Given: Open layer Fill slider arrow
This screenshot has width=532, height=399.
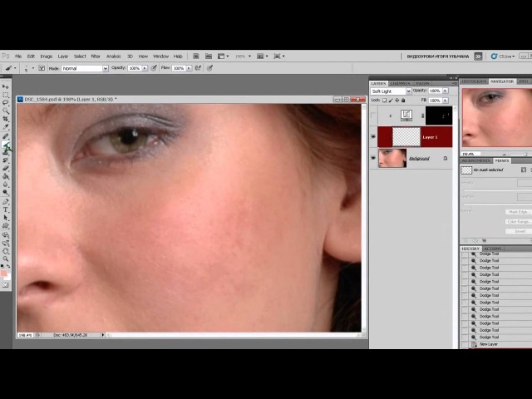Looking at the screenshot, I should [x=446, y=101].
